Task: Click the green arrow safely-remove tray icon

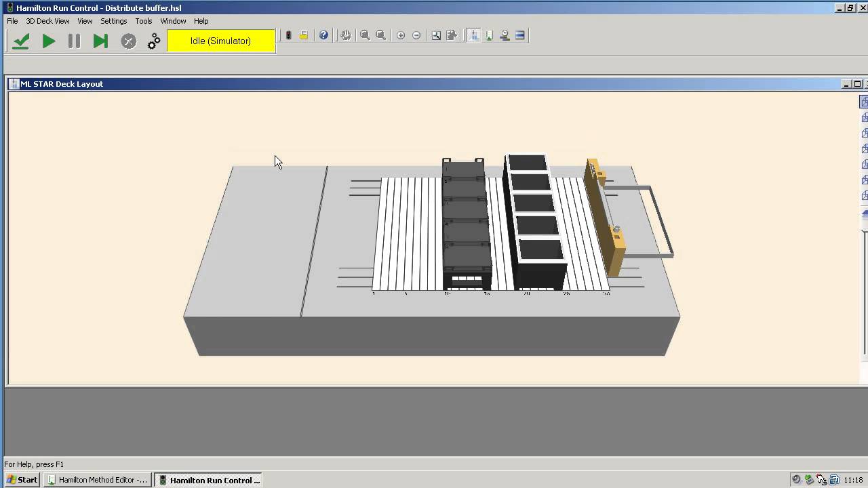Action: 808,480
